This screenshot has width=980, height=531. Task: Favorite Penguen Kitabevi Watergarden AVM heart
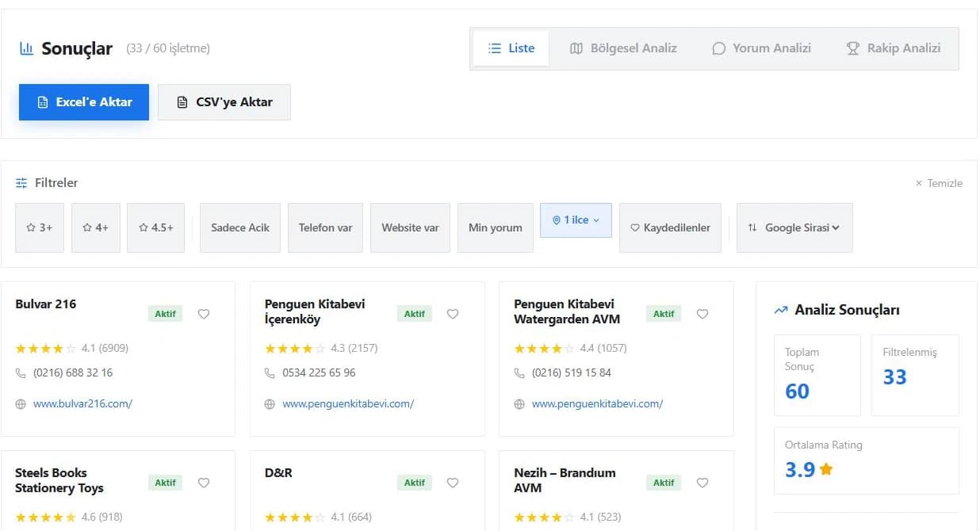point(702,314)
